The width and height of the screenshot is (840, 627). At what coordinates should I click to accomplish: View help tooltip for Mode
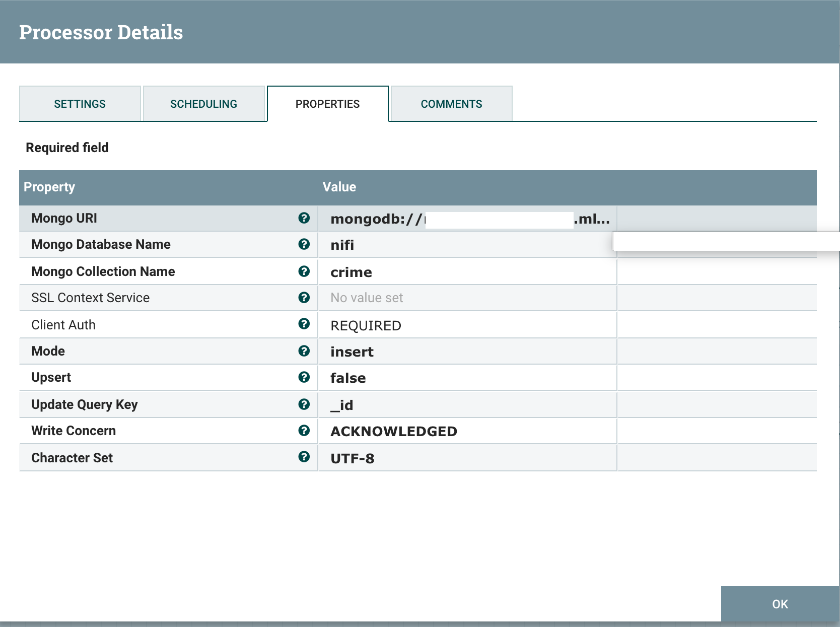click(304, 351)
